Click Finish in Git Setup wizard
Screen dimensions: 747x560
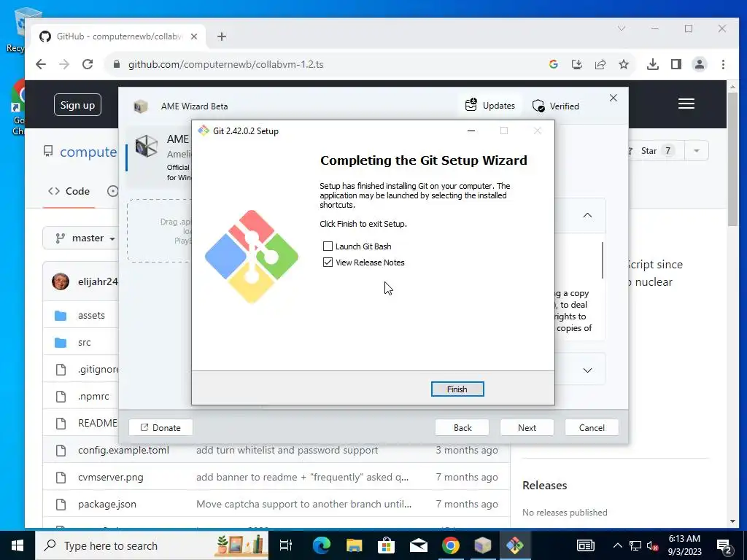457,389
